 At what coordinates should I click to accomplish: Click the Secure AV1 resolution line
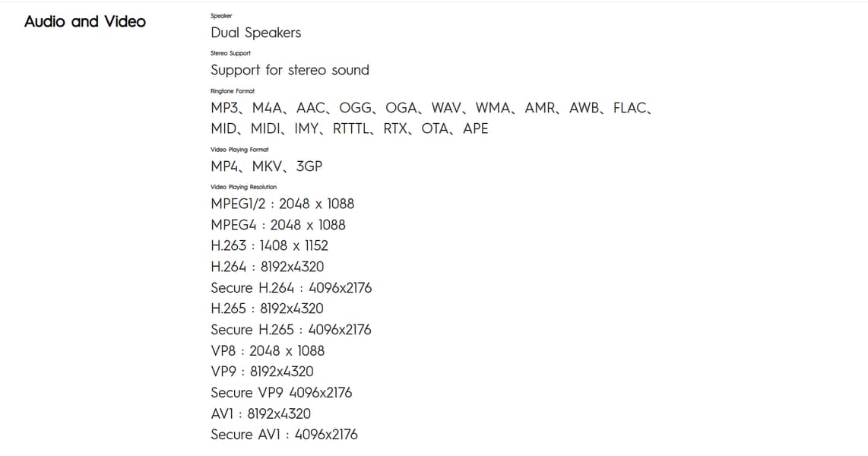coord(284,435)
